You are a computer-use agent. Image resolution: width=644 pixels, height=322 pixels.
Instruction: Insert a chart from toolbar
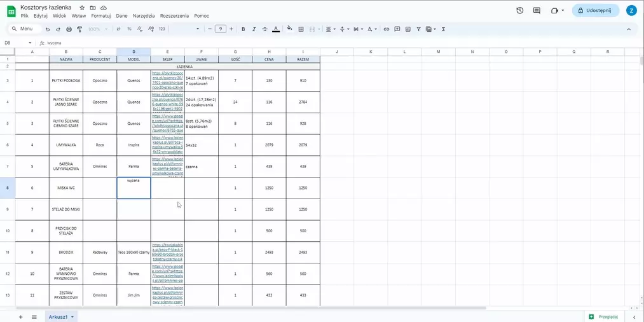click(408, 29)
